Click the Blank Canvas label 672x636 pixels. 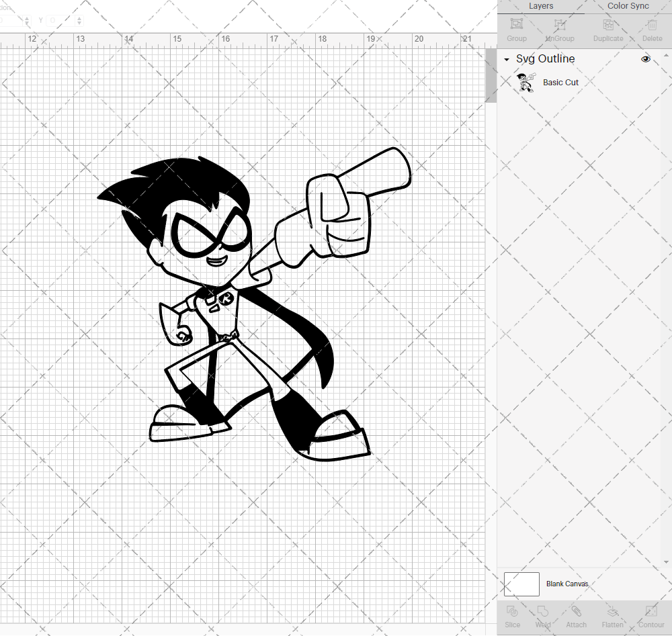pos(567,584)
